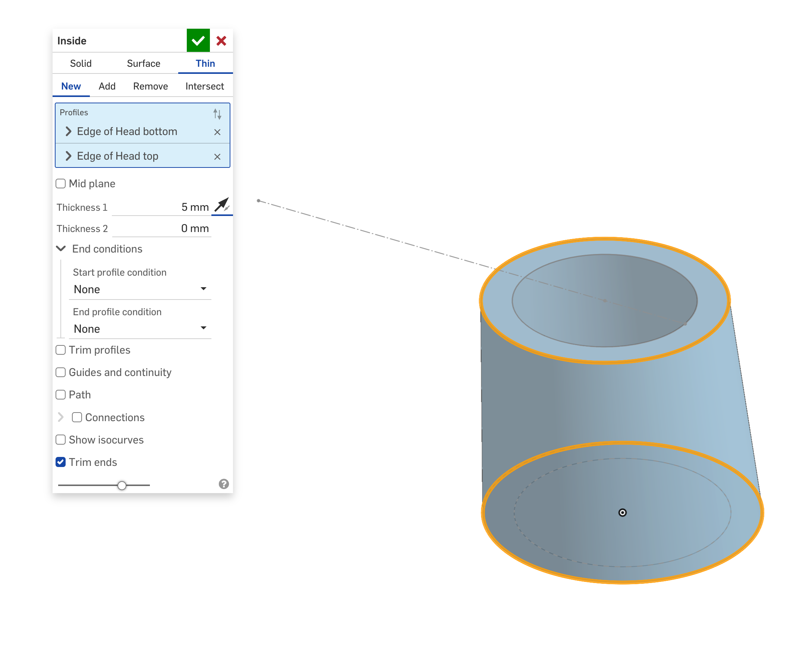This screenshot has height=655, width=812.
Task: Click the reorder profiles arrows icon
Action: coord(217,113)
